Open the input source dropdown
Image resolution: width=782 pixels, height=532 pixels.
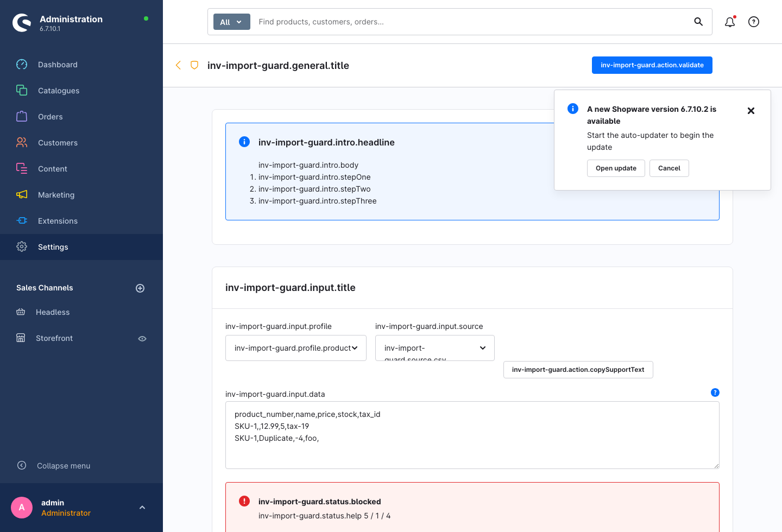coord(435,348)
